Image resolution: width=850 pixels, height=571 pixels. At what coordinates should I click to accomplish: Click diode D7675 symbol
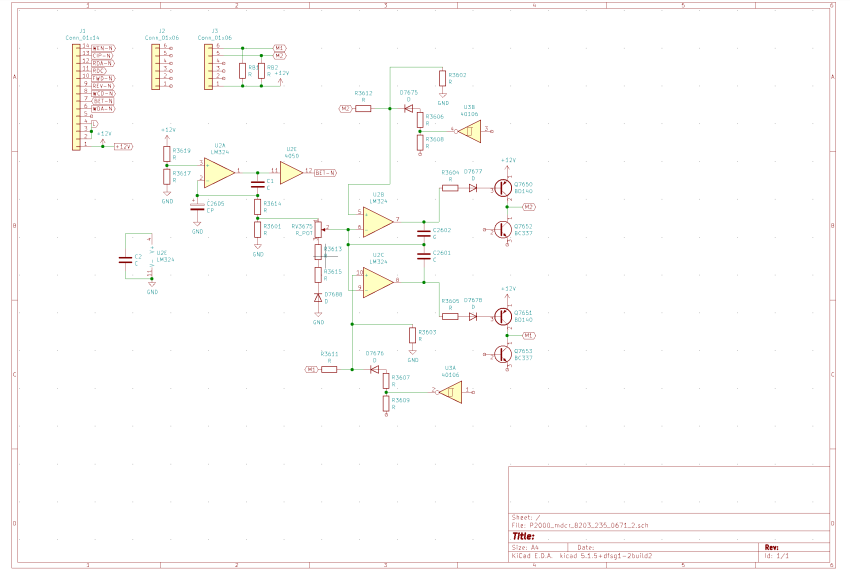[x=408, y=107]
